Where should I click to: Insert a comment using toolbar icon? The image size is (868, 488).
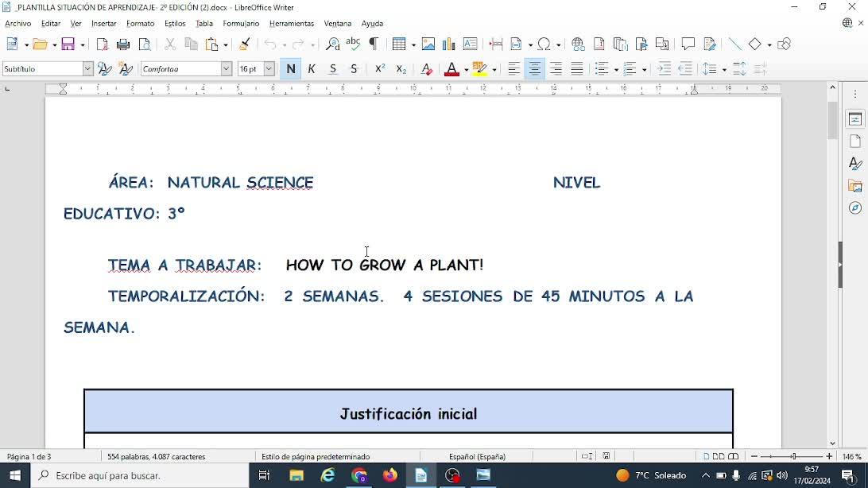point(688,45)
